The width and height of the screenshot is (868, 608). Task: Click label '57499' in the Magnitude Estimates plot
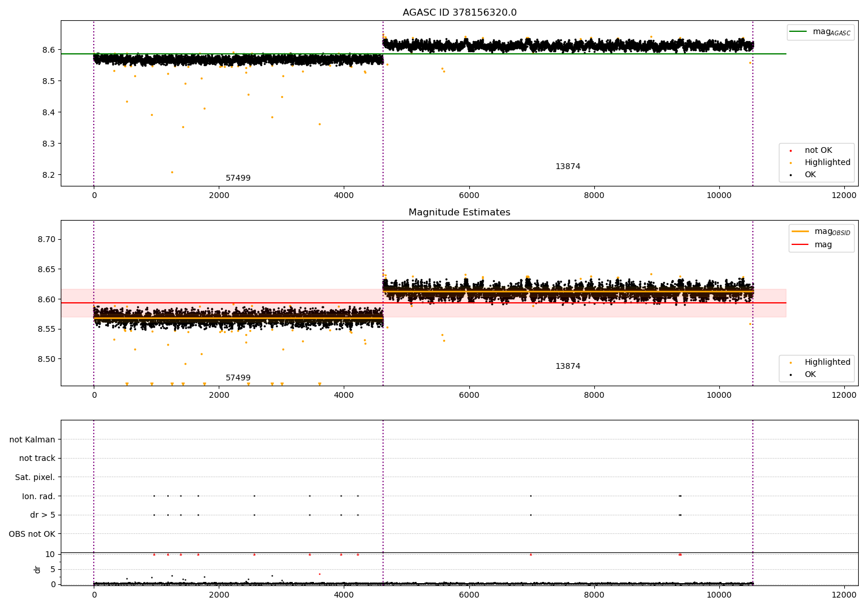(238, 378)
